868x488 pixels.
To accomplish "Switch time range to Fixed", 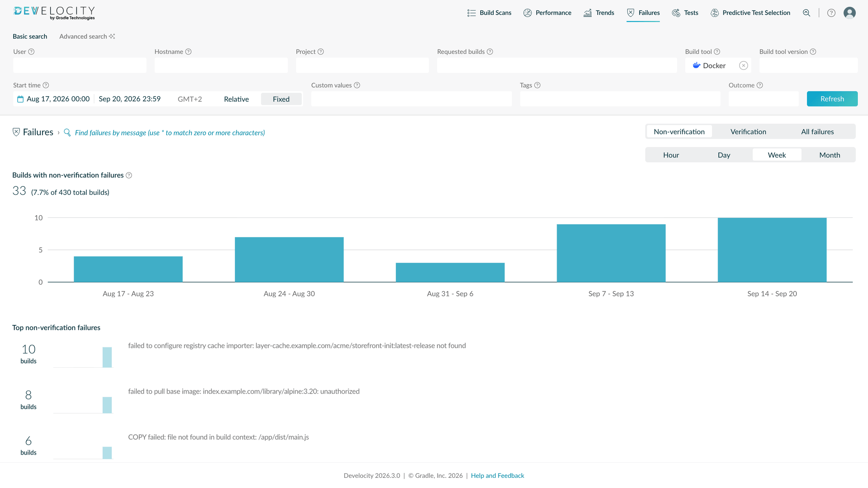I will coord(281,99).
